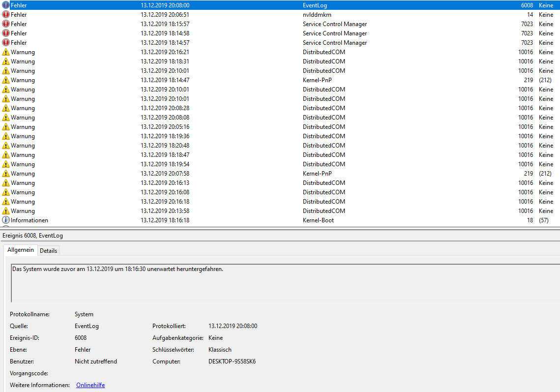Select Kernel-Boot source cell
Image resolution: width=560 pixels, height=392 pixels.
click(318, 220)
